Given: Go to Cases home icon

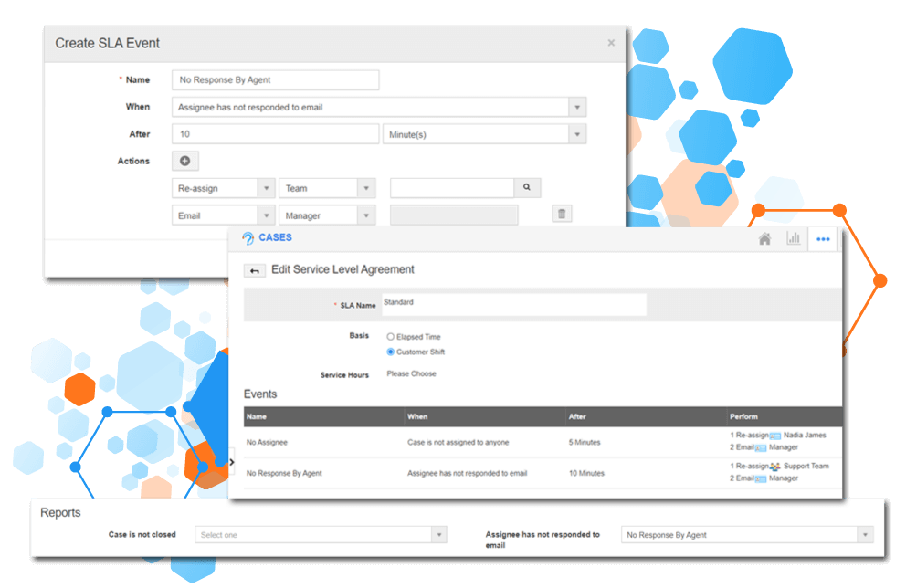Looking at the screenshot, I should 764,239.
